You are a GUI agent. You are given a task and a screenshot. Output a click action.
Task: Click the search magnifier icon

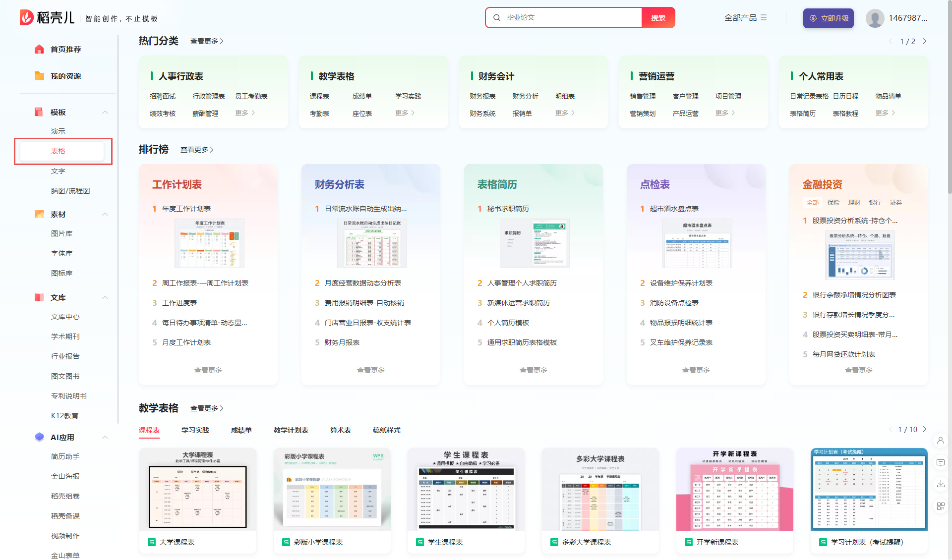(x=497, y=17)
